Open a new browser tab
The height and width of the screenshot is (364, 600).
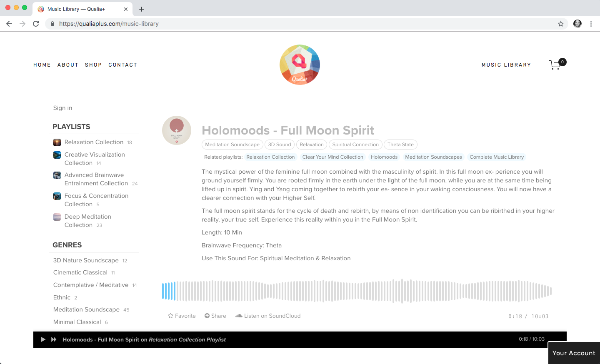tap(142, 9)
